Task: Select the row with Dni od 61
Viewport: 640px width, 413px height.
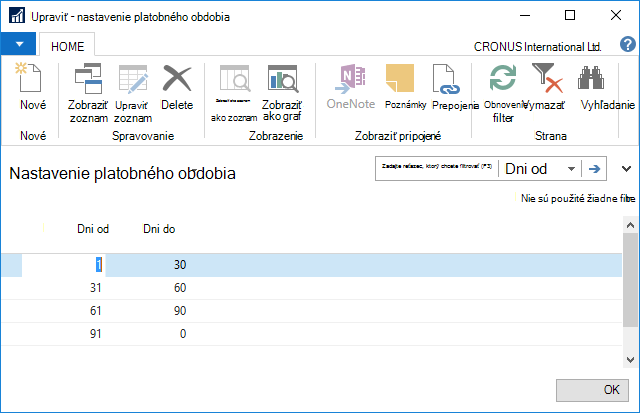Action: click(x=311, y=311)
